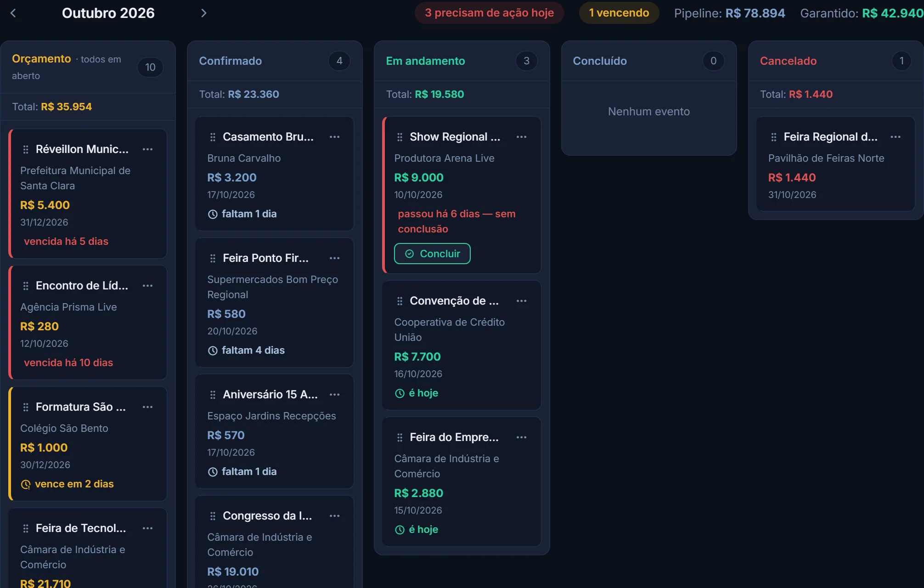The width and height of the screenshot is (924, 588).
Task: Click 'Nenhum evento' placeholder in Concluído
Action: 649,112
